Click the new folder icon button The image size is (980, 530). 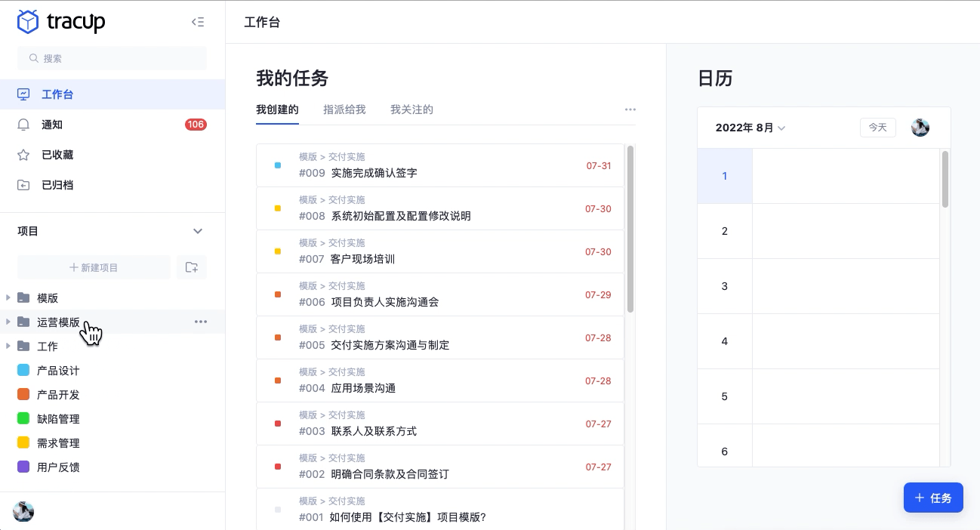pyautogui.click(x=192, y=267)
